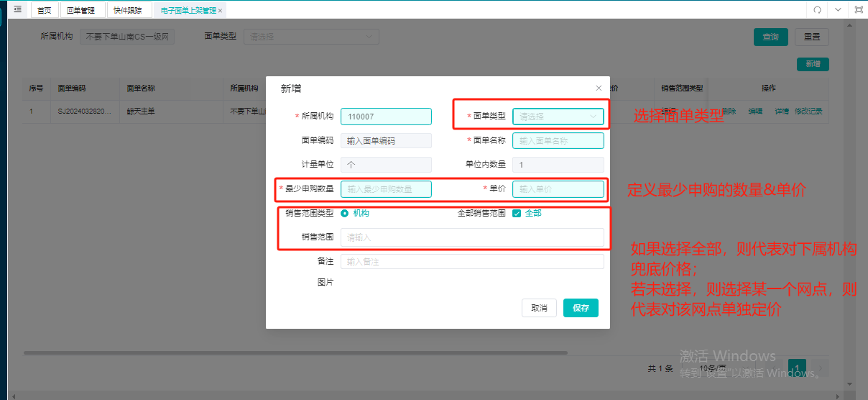Click the horizontal table scrollbar
This screenshot has width=868, height=400.
295,353
